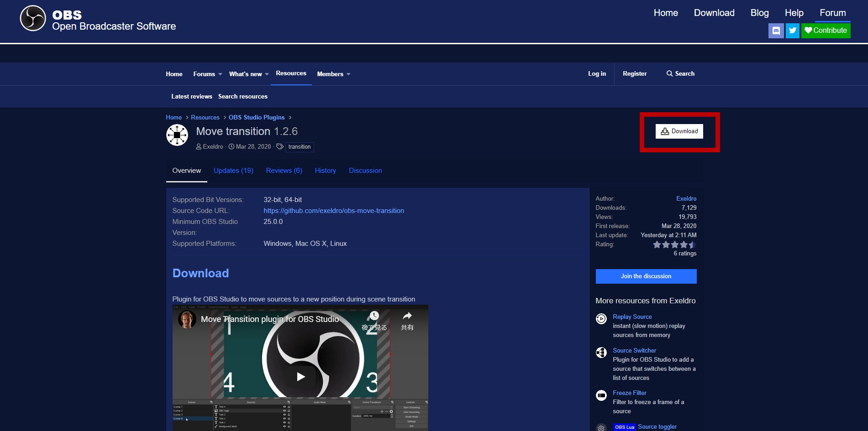Select the Overview tab
This screenshot has height=431, width=868.
point(186,171)
